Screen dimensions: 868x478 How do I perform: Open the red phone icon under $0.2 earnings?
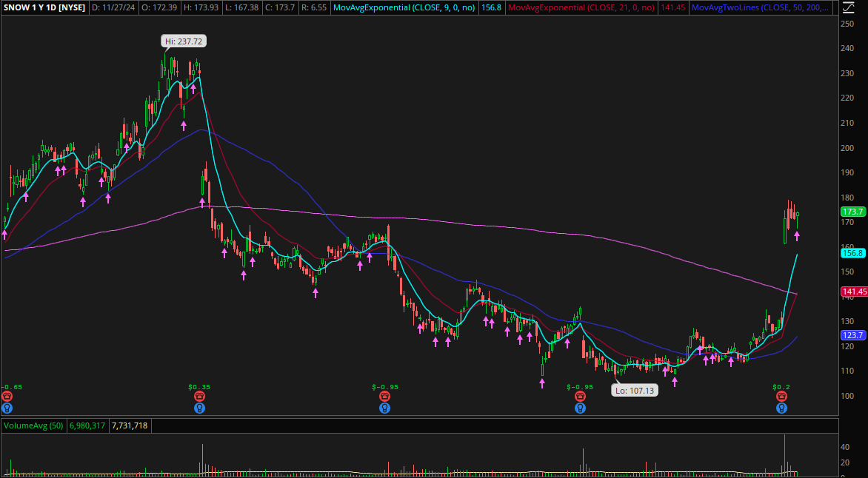pyautogui.click(x=781, y=396)
